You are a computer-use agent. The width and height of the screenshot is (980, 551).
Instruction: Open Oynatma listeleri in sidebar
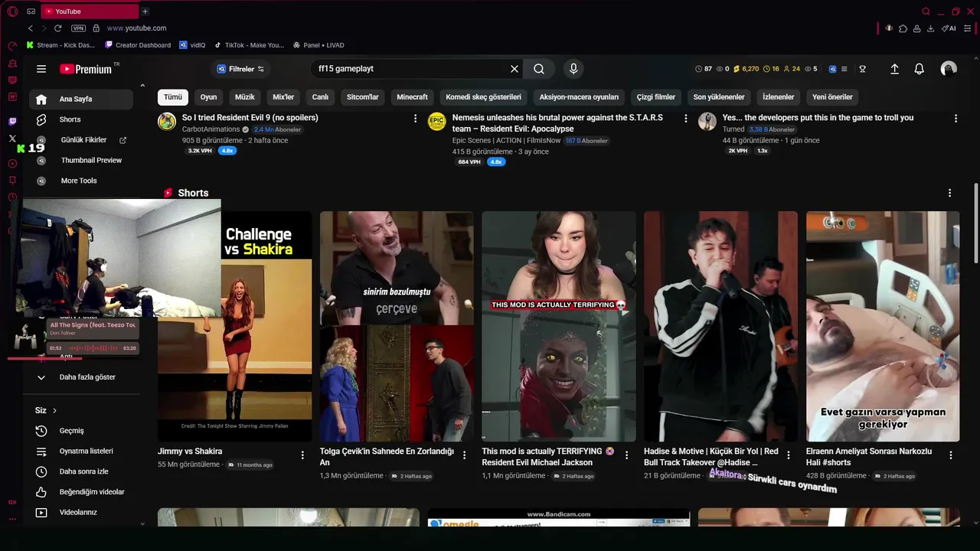click(81, 452)
